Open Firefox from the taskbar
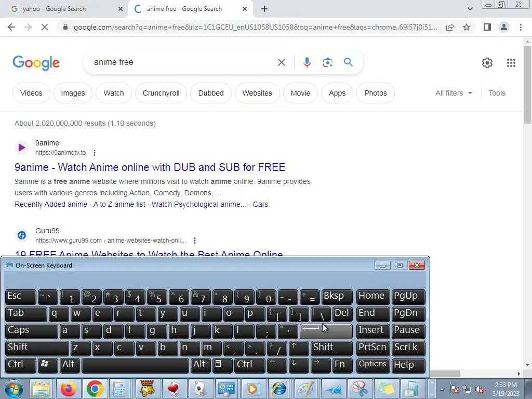This screenshot has width=532, height=399. (68, 389)
